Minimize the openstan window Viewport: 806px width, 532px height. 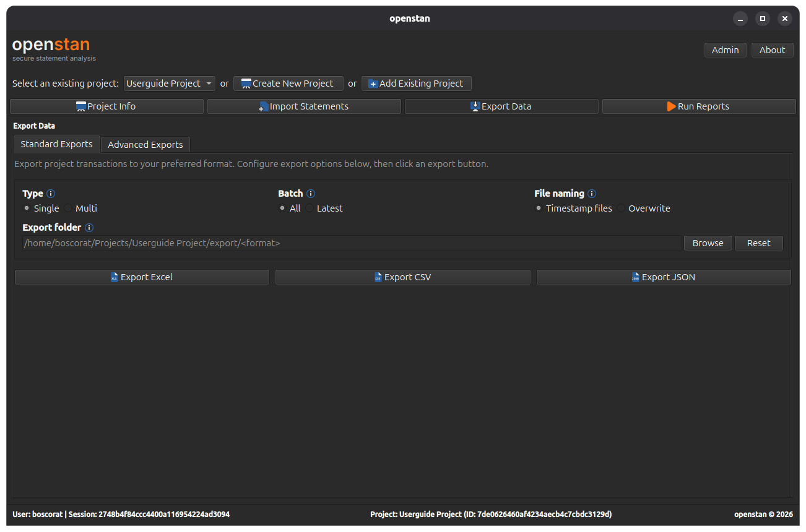point(740,19)
